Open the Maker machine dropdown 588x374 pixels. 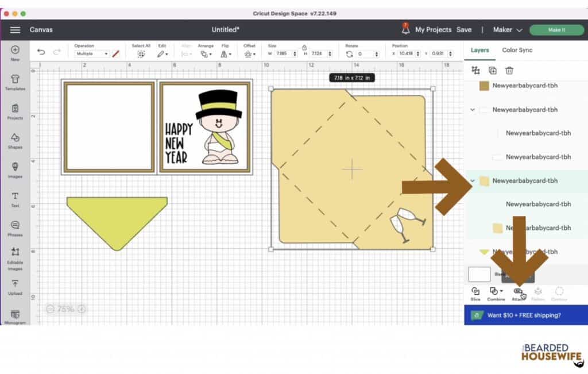508,30
